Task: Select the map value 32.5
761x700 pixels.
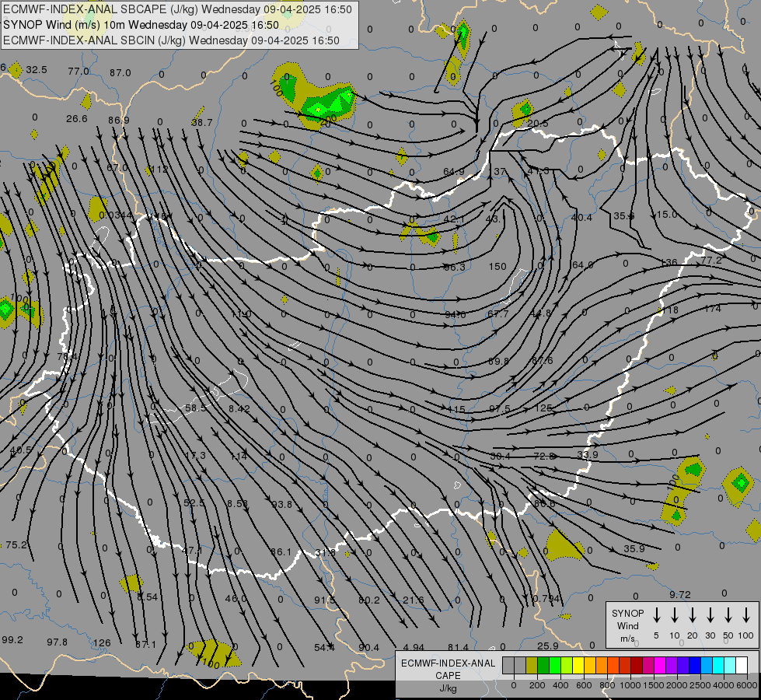Action: coord(37,70)
